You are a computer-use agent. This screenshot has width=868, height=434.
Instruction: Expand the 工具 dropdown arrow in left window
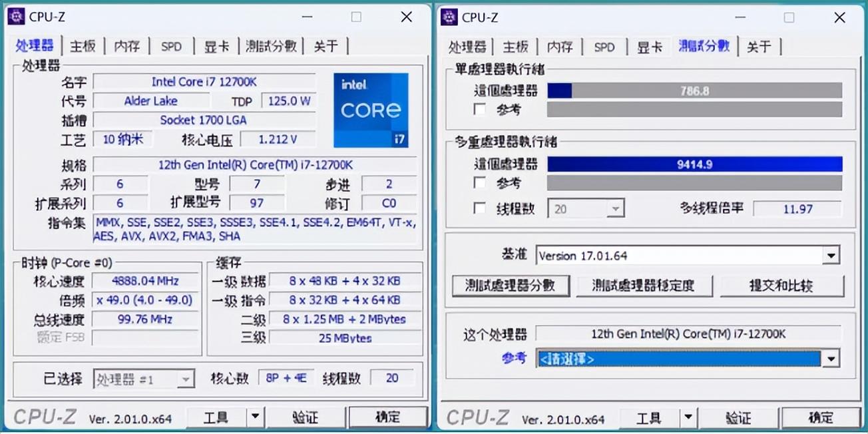tap(254, 417)
